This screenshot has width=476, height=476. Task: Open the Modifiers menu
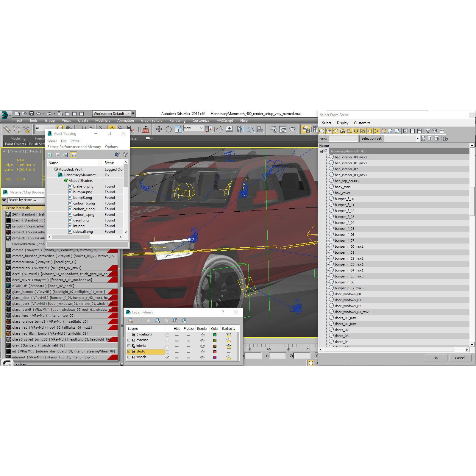click(x=103, y=121)
